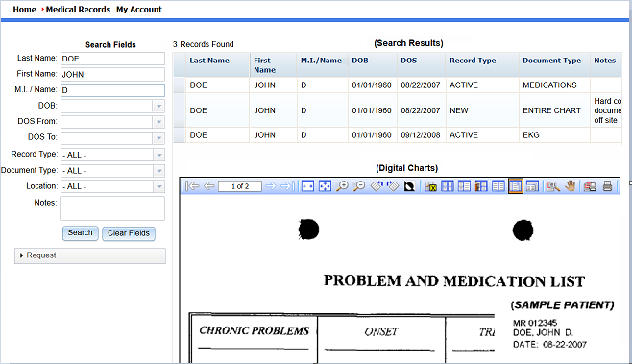Click the fit-to-page icon with four arrows
This screenshot has width=632, height=364.
(325, 185)
